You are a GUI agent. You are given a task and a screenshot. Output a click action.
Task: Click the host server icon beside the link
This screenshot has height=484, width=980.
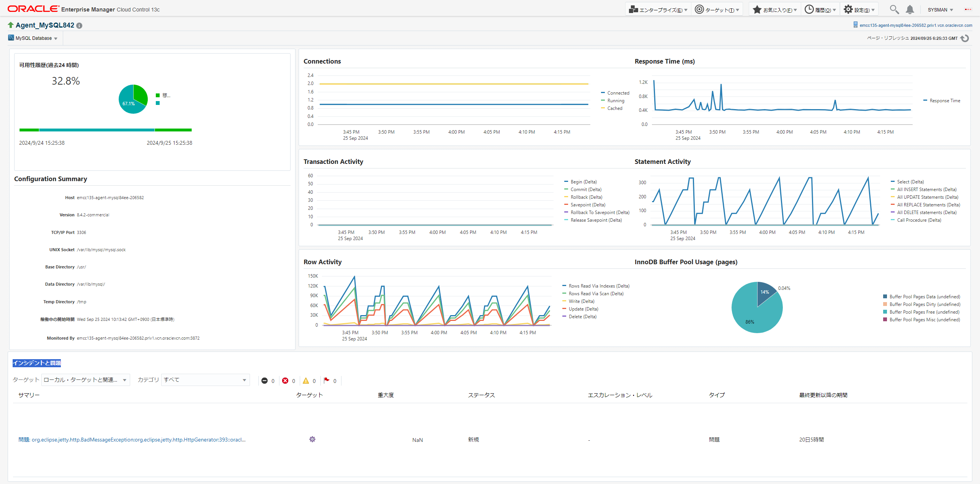pyautogui.click(x=855, y=25)
